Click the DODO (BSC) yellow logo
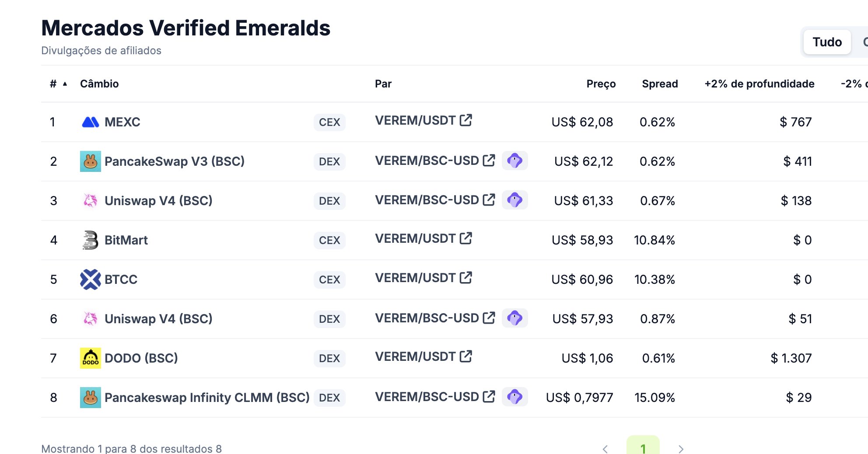This screenshot has width=868, height=454. pos(91,358)
